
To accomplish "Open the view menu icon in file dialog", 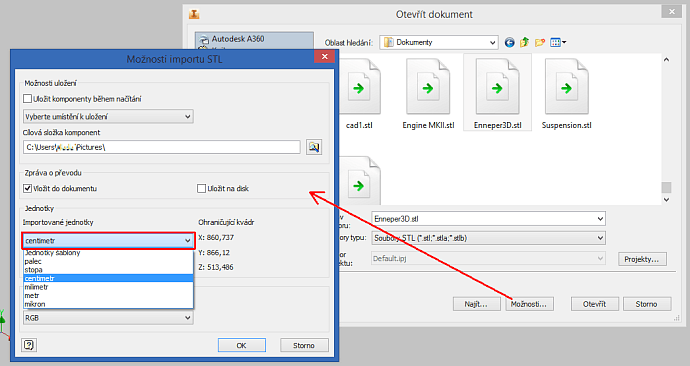I will pyautogui.click(x=558, y=43).
